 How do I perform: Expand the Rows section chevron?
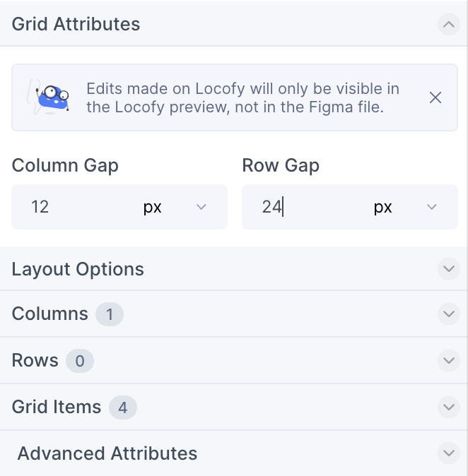pos(448,360)
